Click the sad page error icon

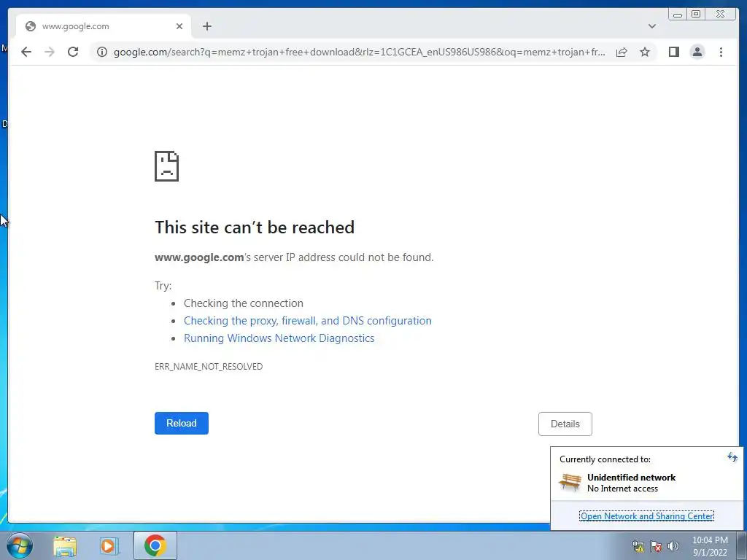pos(167,166)
